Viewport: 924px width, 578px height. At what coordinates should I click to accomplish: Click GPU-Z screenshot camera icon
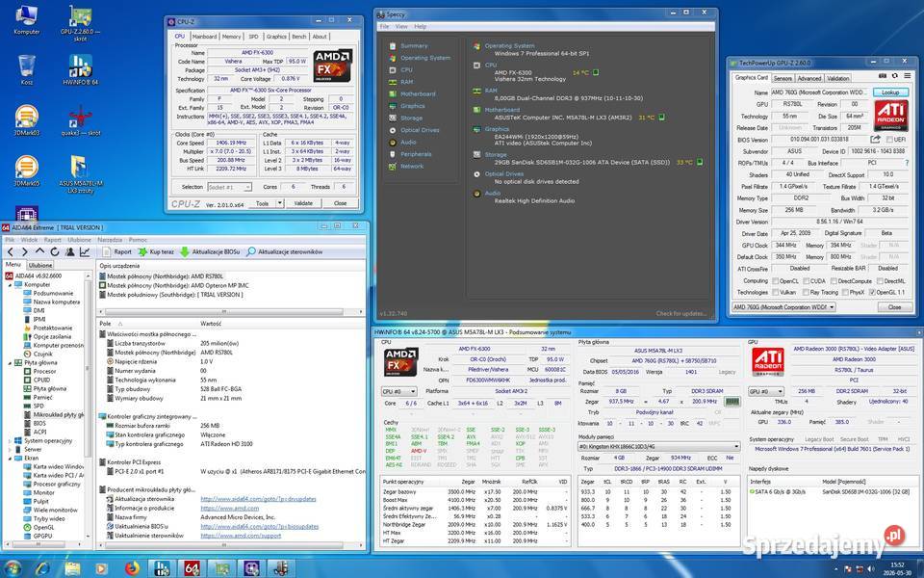883,76
